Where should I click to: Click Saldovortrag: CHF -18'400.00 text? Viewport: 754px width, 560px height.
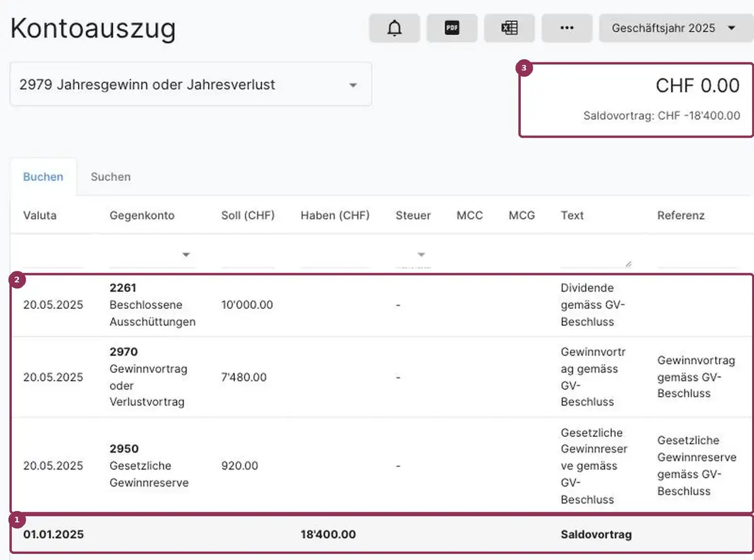tap(662, 116)
